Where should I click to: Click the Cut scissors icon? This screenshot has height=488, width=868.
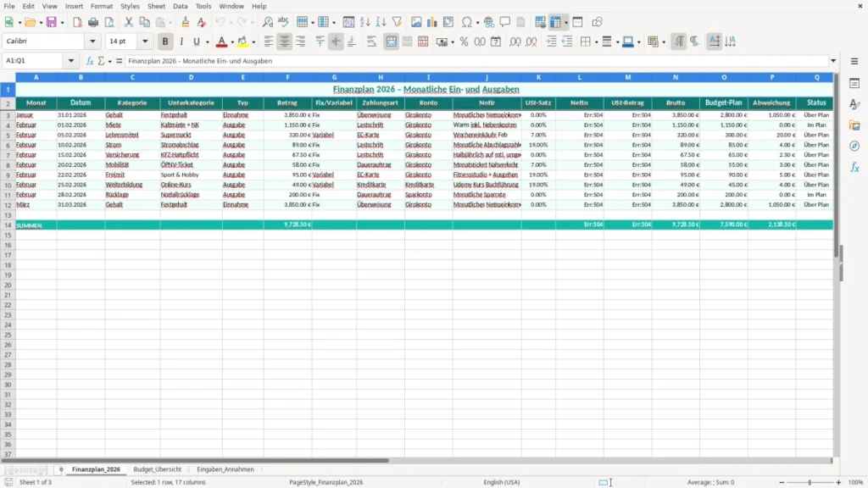point(129,22)
